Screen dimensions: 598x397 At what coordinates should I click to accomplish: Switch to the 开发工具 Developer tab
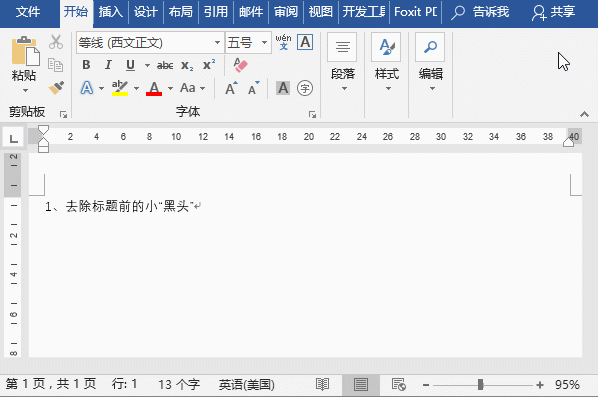click(x=364, y=12)
